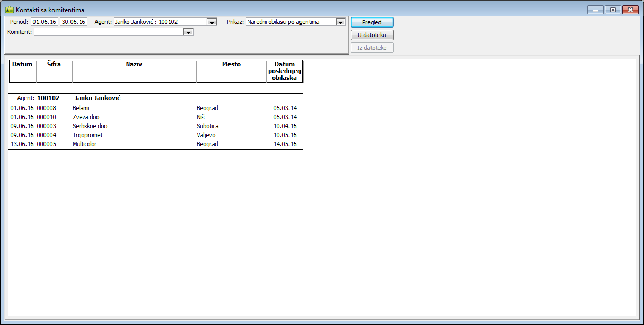Click the period end date field
This screenshot has width=644, height=325.
pyautogui.click(x=74, y=22)
